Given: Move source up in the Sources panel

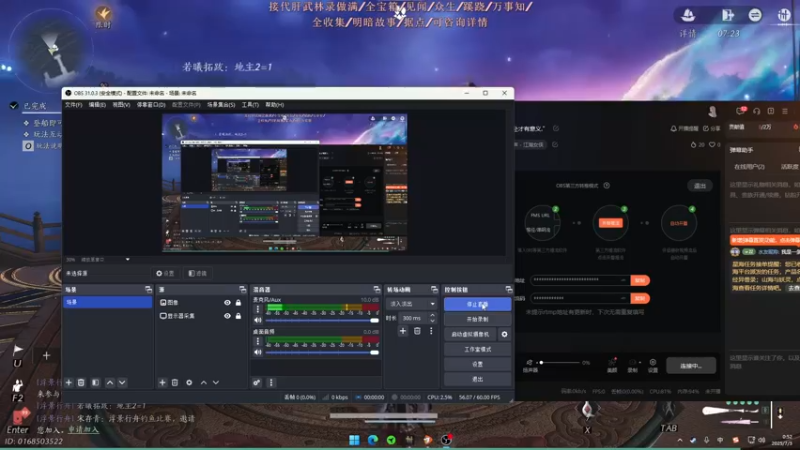Looking at the screenshot, I should pyautogui.click(x=204, y=383).
